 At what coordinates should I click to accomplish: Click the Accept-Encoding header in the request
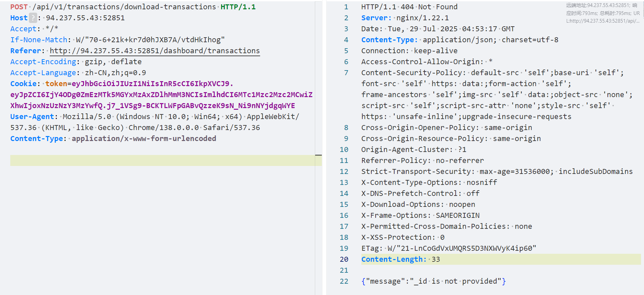point(43,62)
